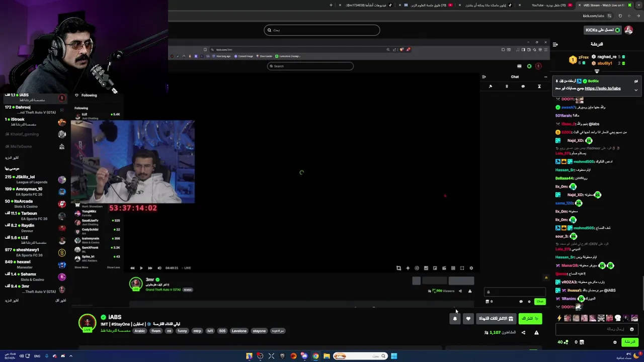Viewport: 644px width, 362px height.
Task: Click the 40 channel points icon
Action: pos(563,342)
